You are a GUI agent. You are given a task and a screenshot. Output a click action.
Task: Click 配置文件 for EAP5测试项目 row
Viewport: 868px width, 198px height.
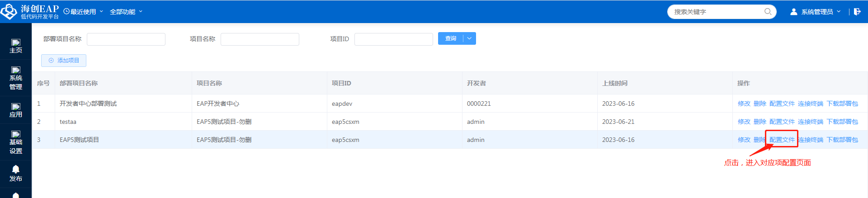(x=782, y=140)
